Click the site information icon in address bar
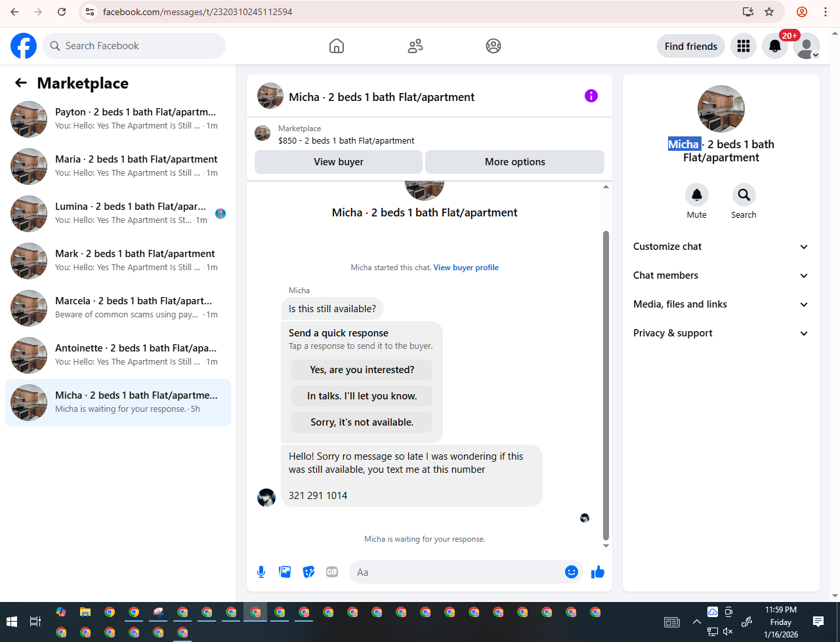 91,12
